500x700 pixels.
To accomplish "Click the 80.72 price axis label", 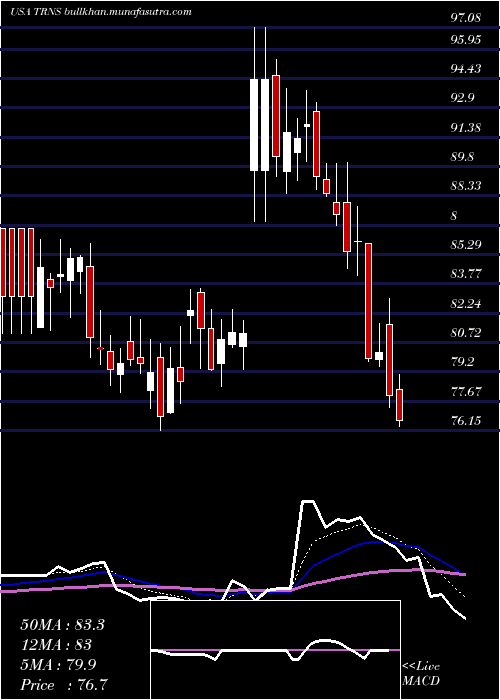I will coord(466,333).
